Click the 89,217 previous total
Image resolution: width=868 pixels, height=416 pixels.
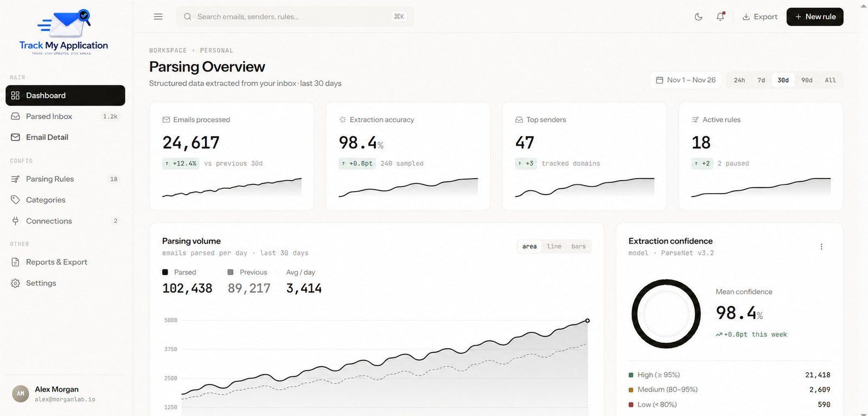(249, 289)
